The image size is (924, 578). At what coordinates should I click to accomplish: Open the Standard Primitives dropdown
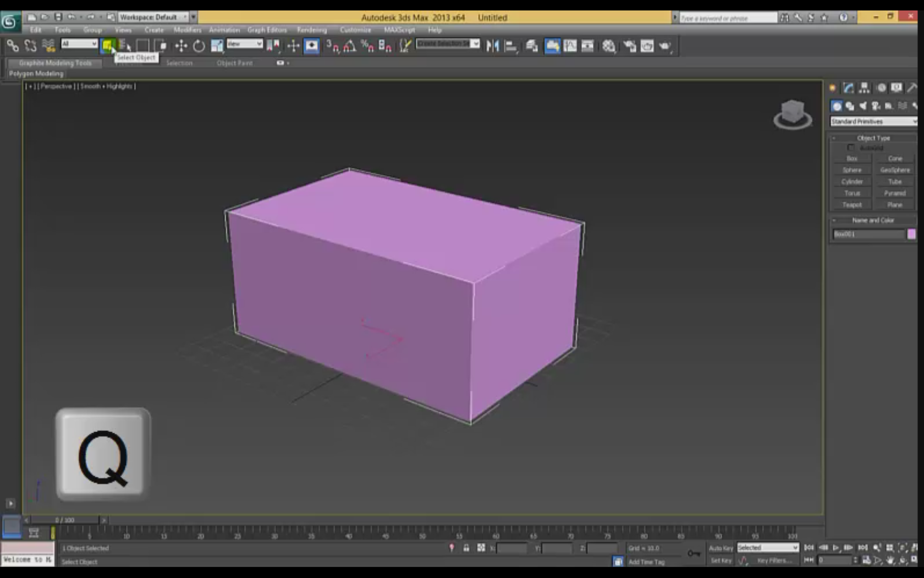(873, 121)
